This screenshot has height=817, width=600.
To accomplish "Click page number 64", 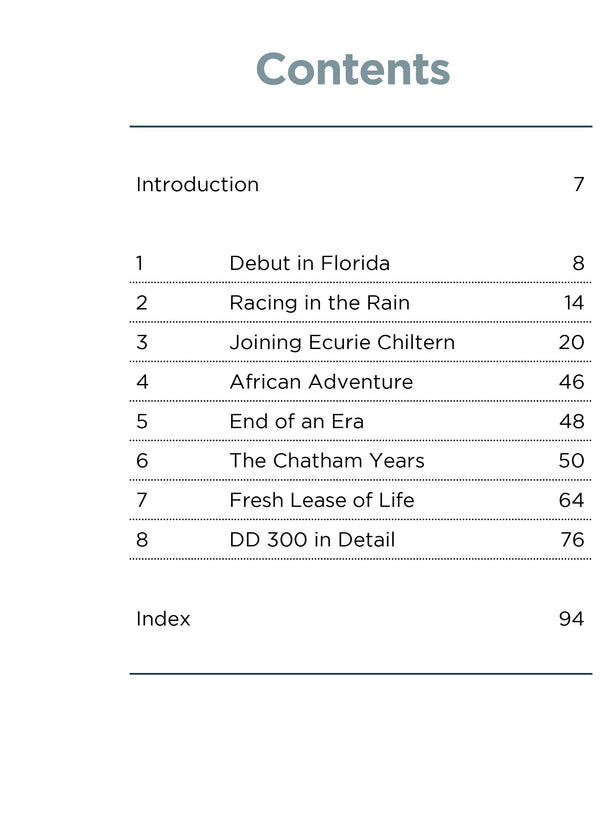I will pyautogui.click(x=571, y=500).
